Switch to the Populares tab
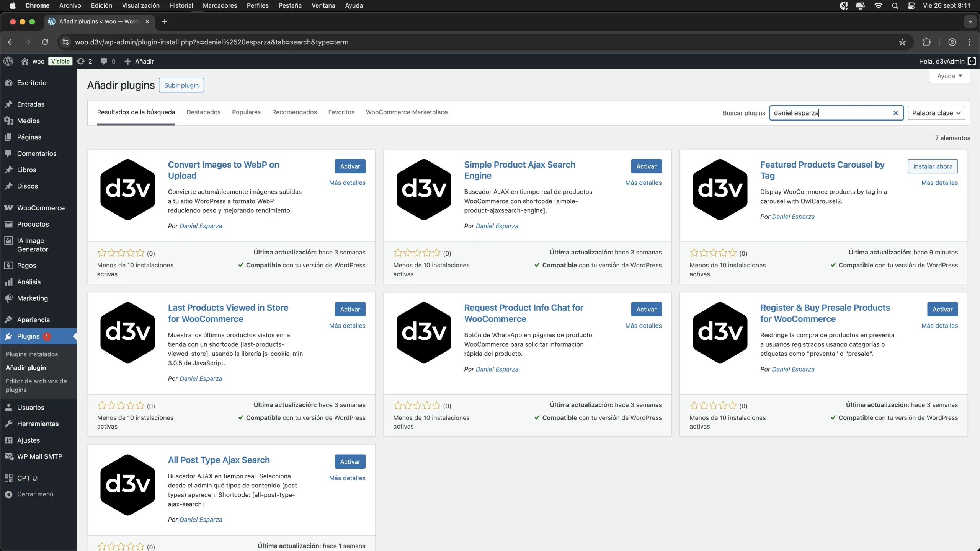980x551 pixels. tap(246, 112)
